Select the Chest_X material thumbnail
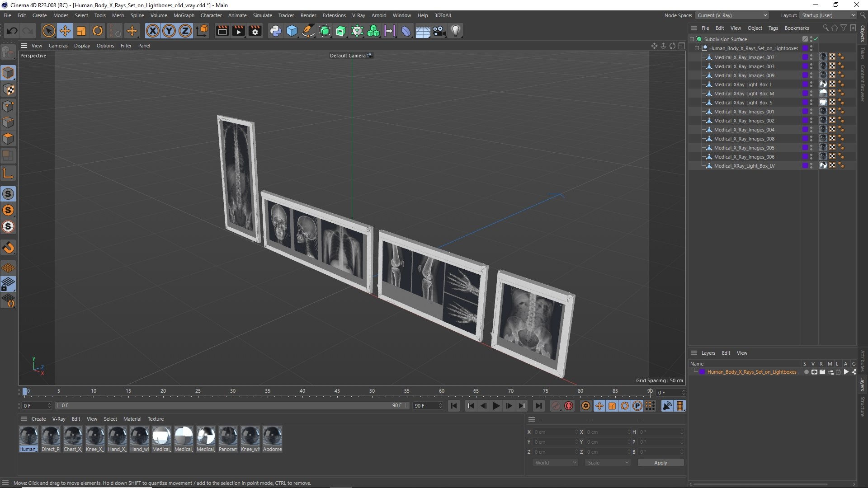868x488 pixels. tap(73, 436)
